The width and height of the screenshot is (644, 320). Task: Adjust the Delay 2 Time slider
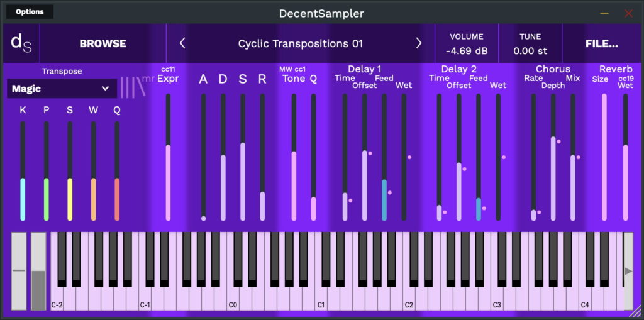[x=440, y=157]
